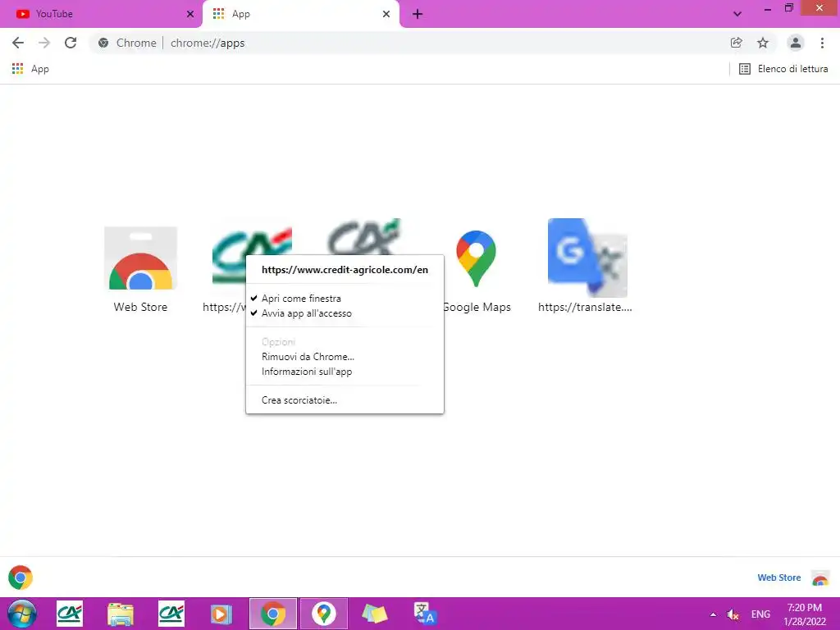Viewport: 840px width, 630px height.
Task: Click the 'Google Maps' app label
Action: tap(477, 307)
